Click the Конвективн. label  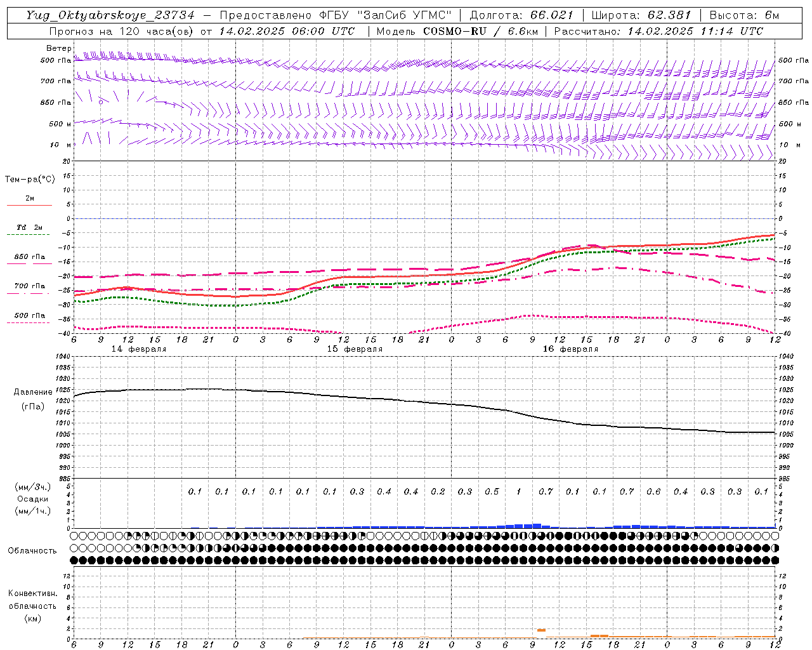point(32,594)
